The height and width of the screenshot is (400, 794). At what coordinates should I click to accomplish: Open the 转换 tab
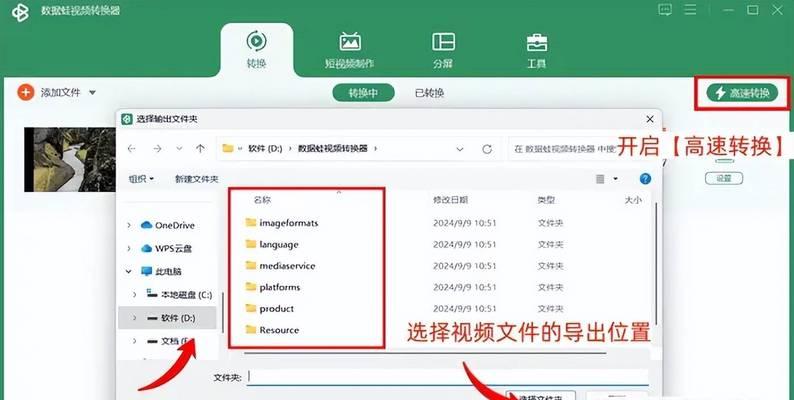257,49
